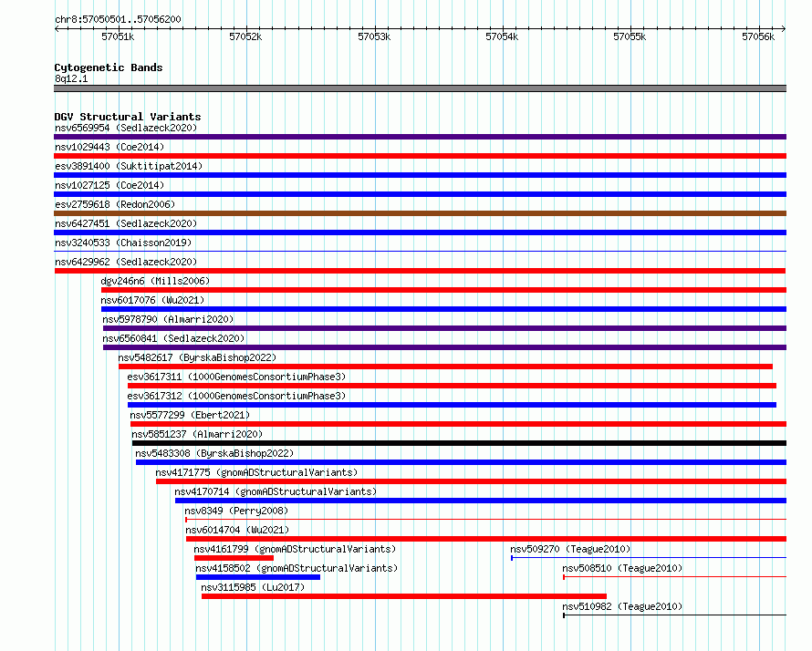Open the nsv5978790 (Almarri2020) label
This screenshot has width=812, height=651.
click(x=168, y=319)
